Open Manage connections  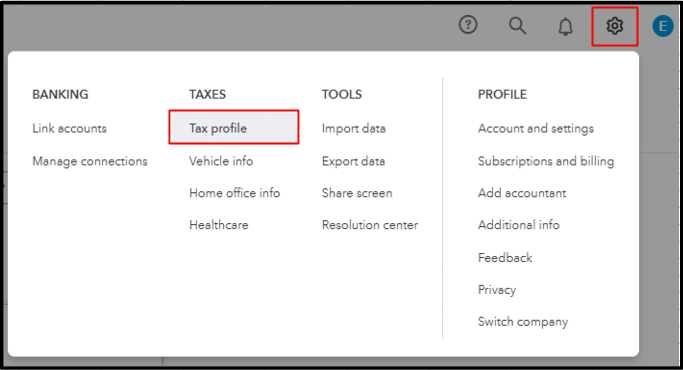(x=90, y=161)
